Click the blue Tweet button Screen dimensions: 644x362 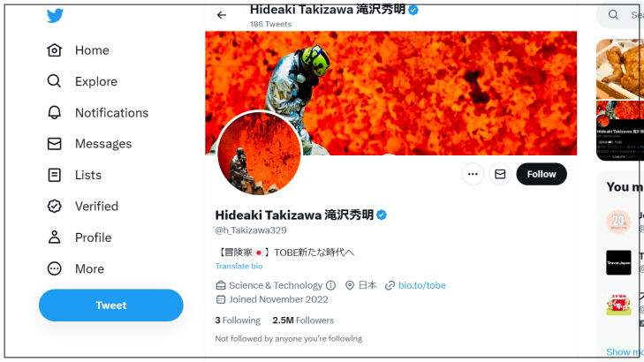point(111,305)
